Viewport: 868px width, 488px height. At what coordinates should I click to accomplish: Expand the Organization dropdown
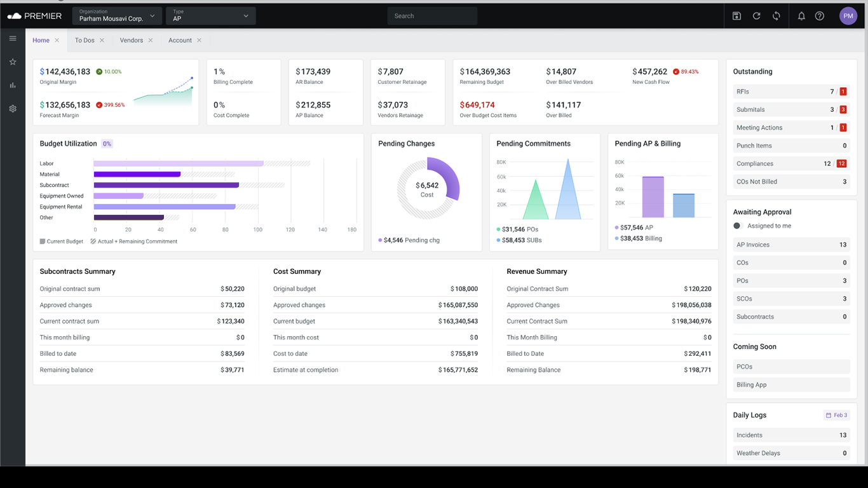tap(116, 16)
